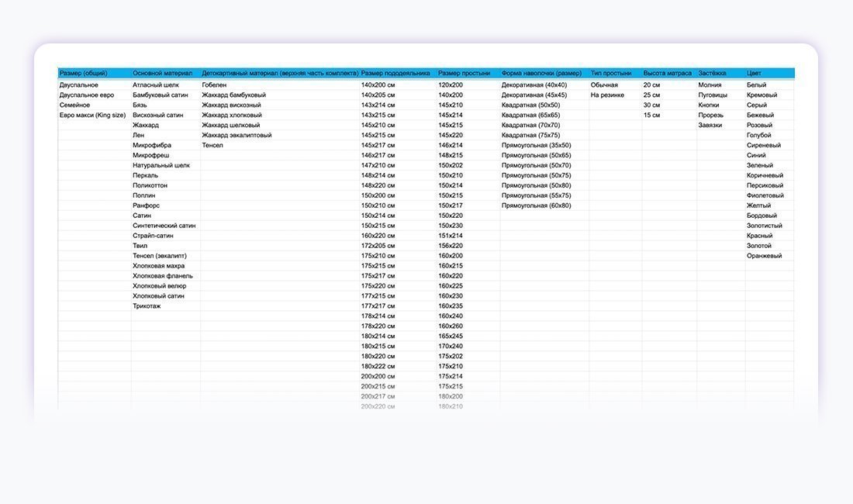
Task: Click the 'Хлопковая махра' cell
Action: [x=159, y=266]
